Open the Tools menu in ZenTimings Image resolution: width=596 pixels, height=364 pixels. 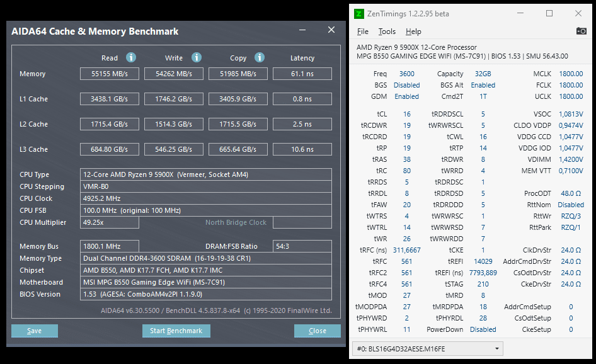(387, 31)
